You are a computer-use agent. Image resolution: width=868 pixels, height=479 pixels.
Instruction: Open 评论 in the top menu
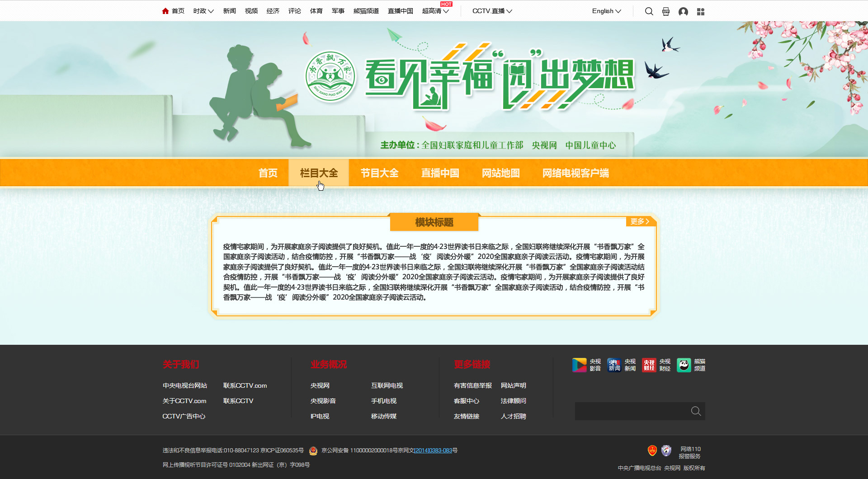tap(295, 11)
